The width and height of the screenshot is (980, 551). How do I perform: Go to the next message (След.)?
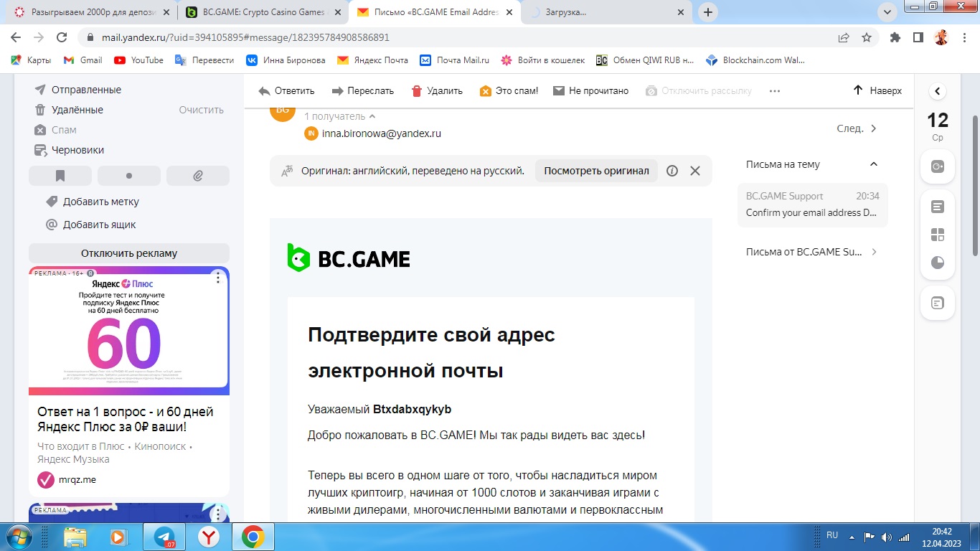click(x=857, y=128)
